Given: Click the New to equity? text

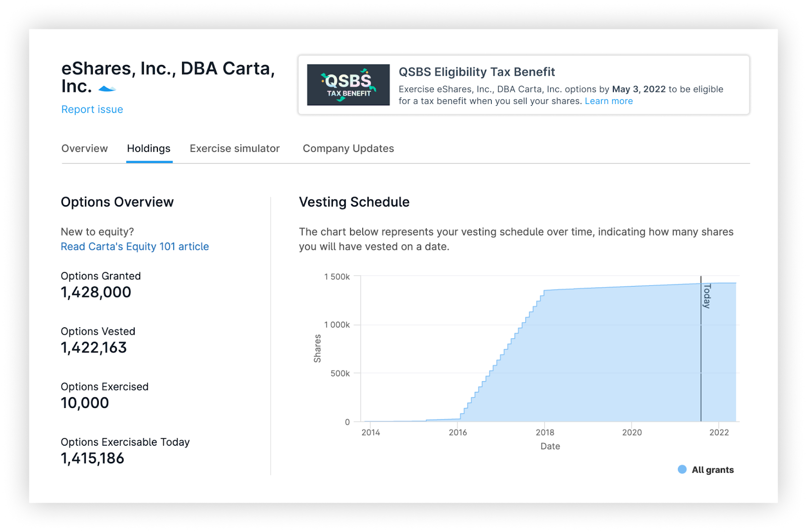Looking at the screenshot, I should (x=97, y=232).
